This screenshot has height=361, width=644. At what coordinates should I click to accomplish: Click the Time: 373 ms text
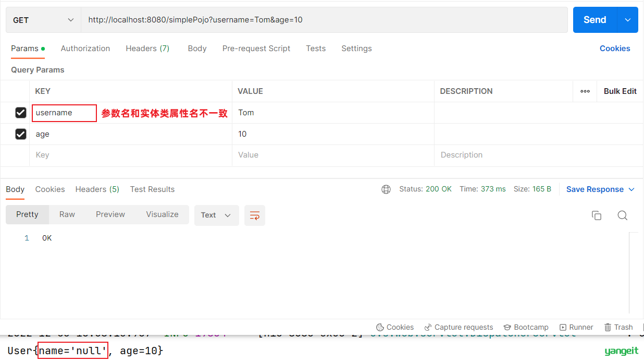tap(482, 189)
